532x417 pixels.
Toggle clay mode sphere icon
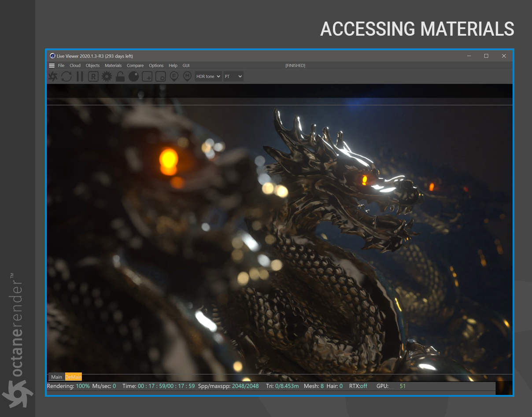click(133, 77)
